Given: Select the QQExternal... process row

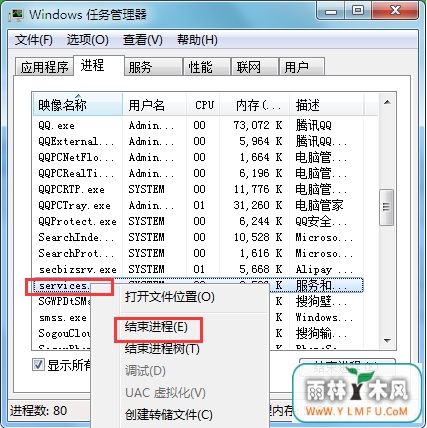Looking at the screenshot, I should [x=198, y=141].
